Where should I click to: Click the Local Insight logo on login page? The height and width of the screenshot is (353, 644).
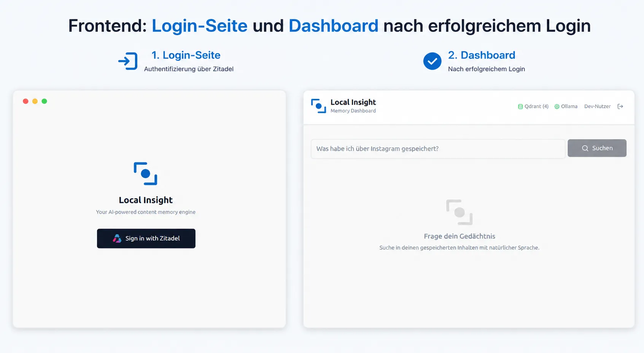(145, 174)
